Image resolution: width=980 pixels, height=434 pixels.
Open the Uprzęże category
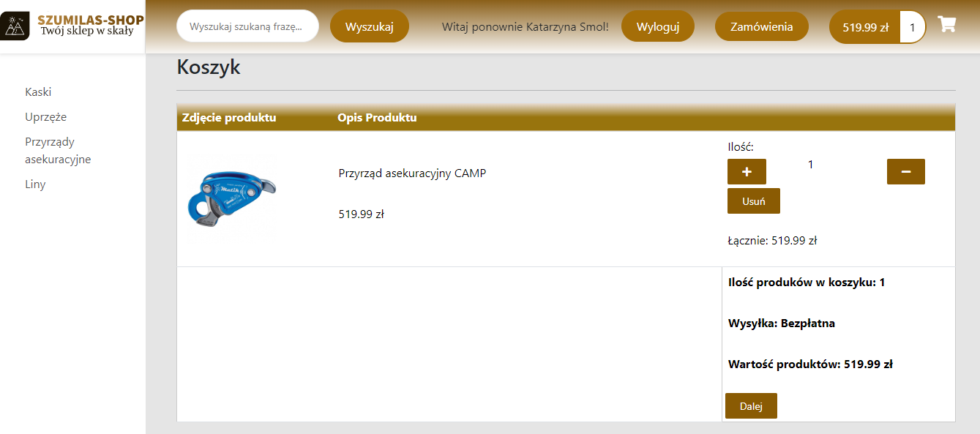tap(46, 117)
